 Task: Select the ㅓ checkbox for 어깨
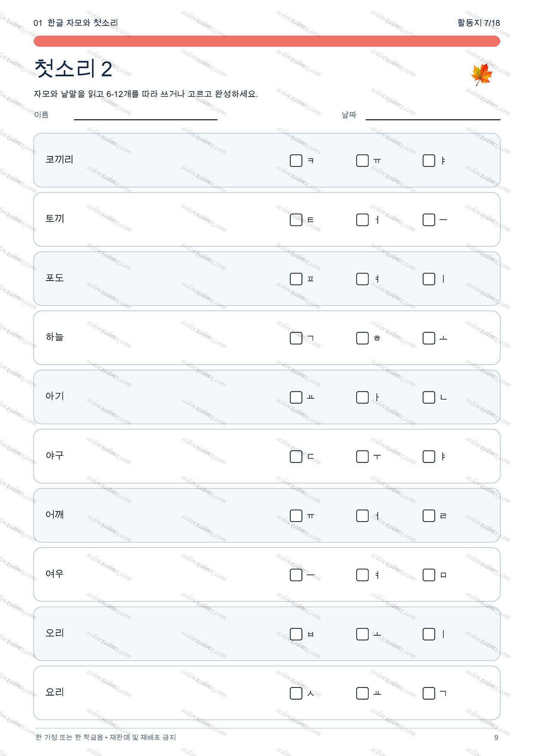pyautogui.click(x=362, y=516)
